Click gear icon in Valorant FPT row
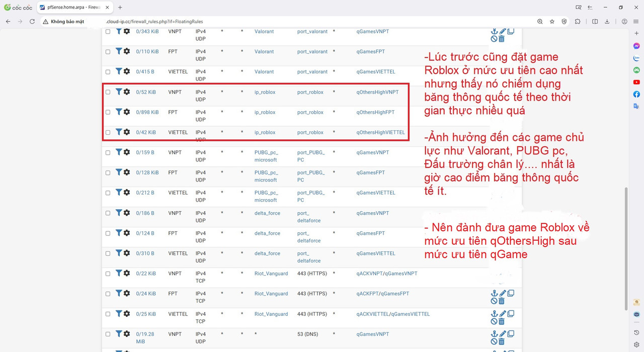This screenshot has height=352, width=644. (127, 51)
